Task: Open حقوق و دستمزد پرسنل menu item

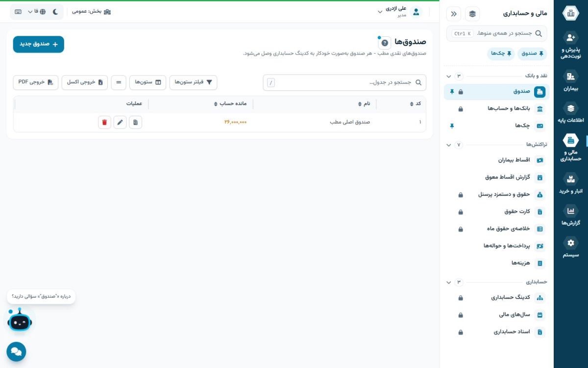Action: pos(497,194)
